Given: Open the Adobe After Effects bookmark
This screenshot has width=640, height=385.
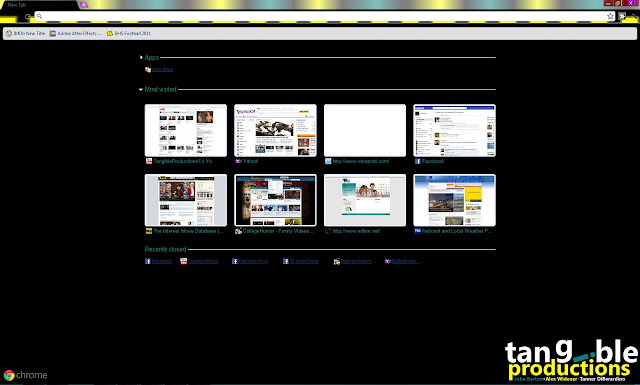Looking at the screenshot, I should (x=76, y=33).
